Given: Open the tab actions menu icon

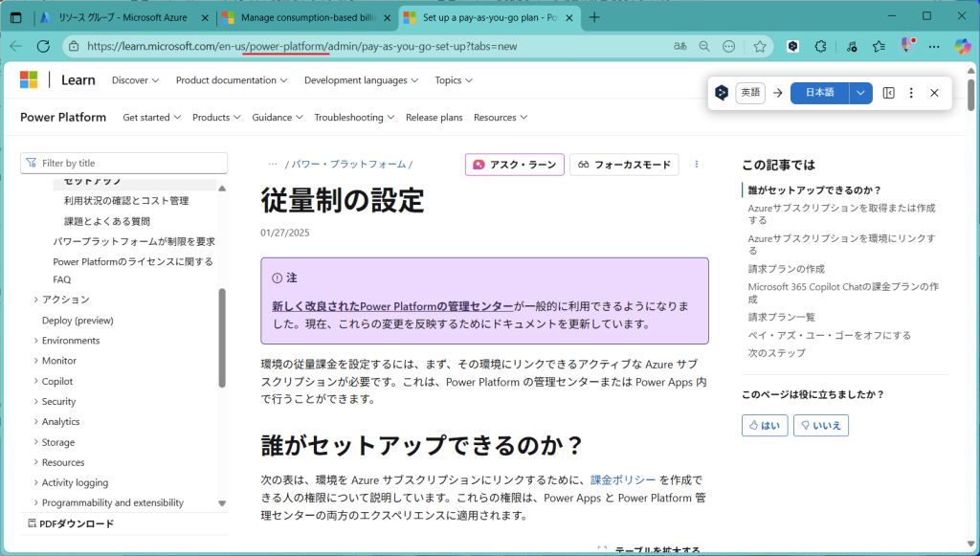Looking at the screenshot, I should (x=16, y=17).
